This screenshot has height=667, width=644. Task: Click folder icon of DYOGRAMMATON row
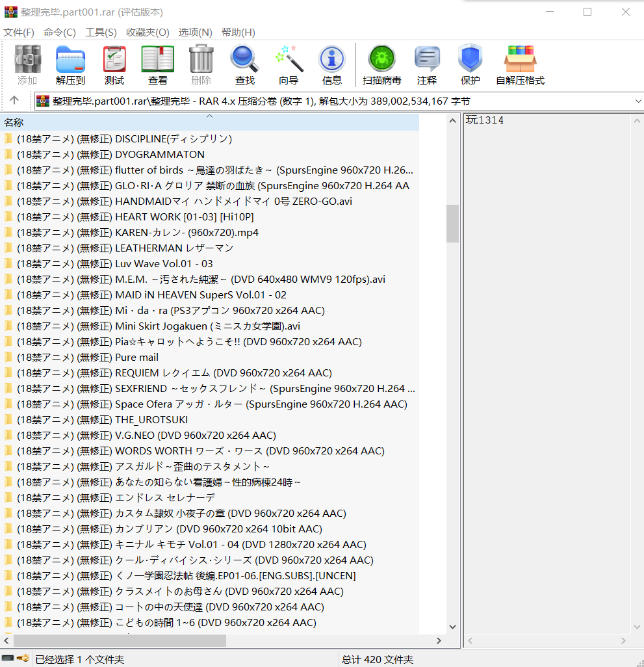pos(8,155)
